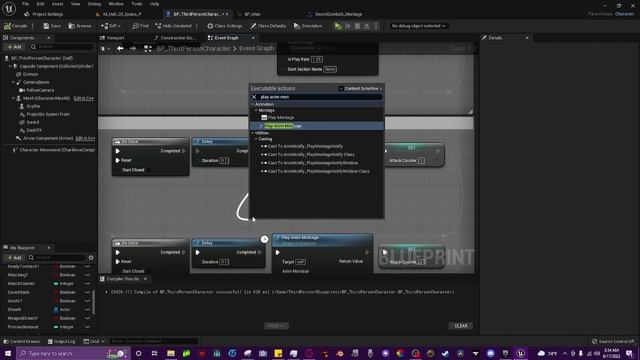Clear the action search box text
The height and width of the screenshot is (360, 640).
(x=254, y=97)
